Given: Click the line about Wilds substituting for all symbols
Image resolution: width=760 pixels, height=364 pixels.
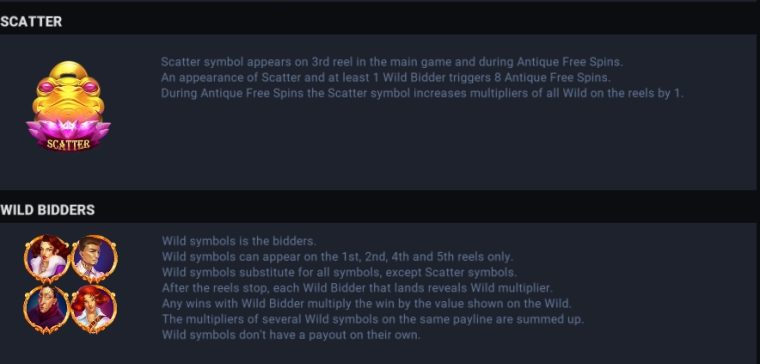Looking at the screenshot, I should click(x=339, y=272).
